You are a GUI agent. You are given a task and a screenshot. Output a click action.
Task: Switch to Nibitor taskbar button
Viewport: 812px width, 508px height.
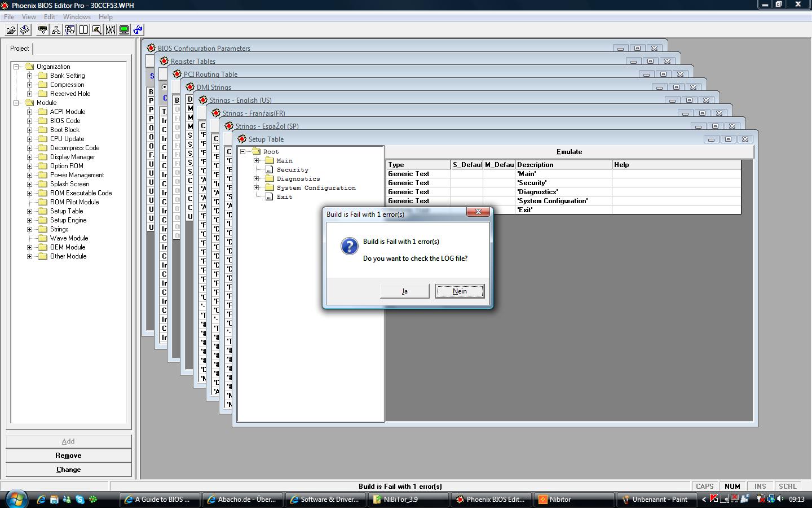tap(573, 500)
